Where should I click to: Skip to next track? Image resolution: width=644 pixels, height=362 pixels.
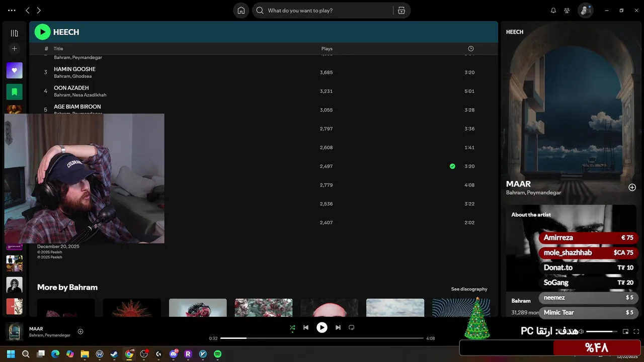point(338,328)
